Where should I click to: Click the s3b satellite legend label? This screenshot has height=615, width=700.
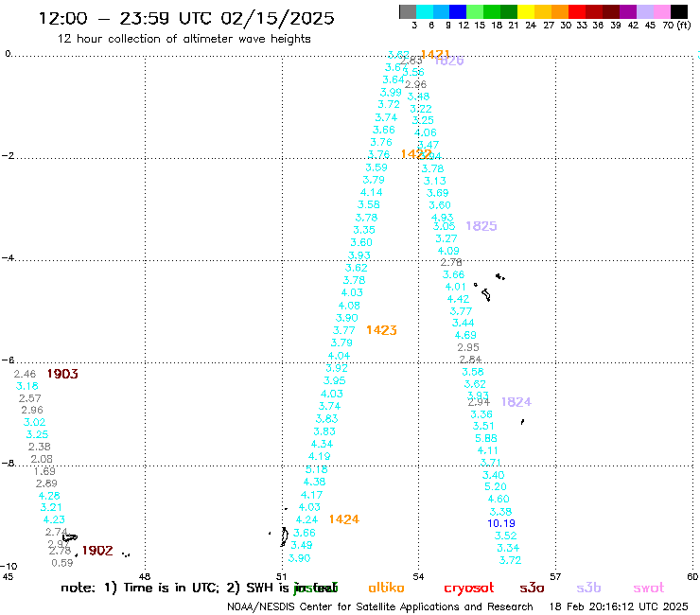click(588, 588)
